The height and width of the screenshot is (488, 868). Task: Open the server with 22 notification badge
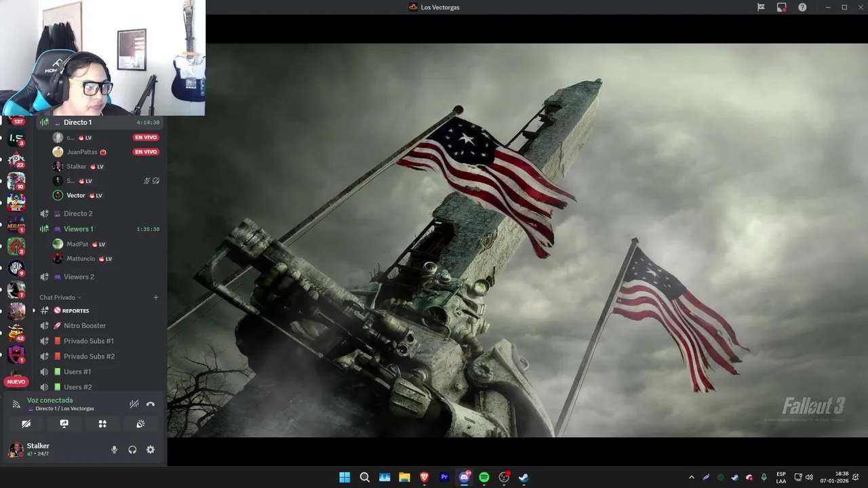(x=16, y=160)
